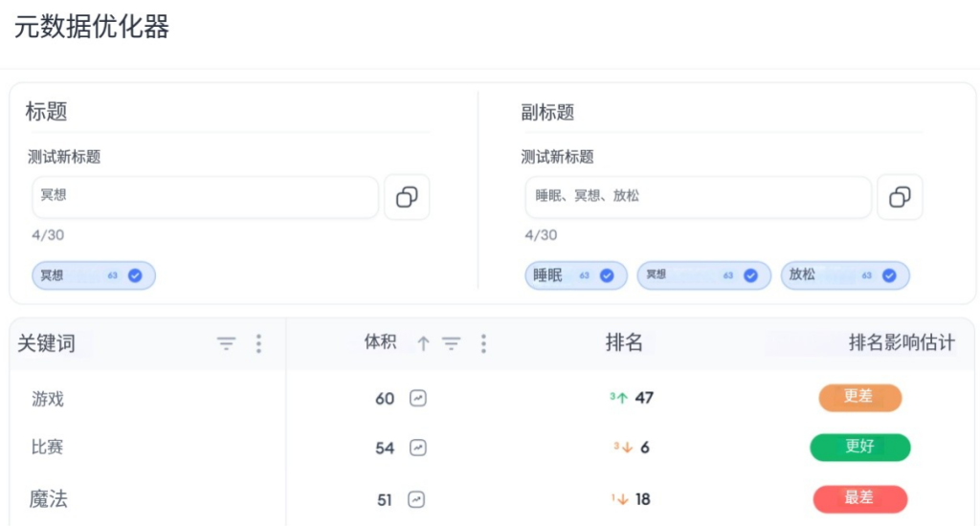The width and height of the screenshot is (980, 526).
Task: Open the 关键词 column three-dot menu
Action: coord(258,343)
